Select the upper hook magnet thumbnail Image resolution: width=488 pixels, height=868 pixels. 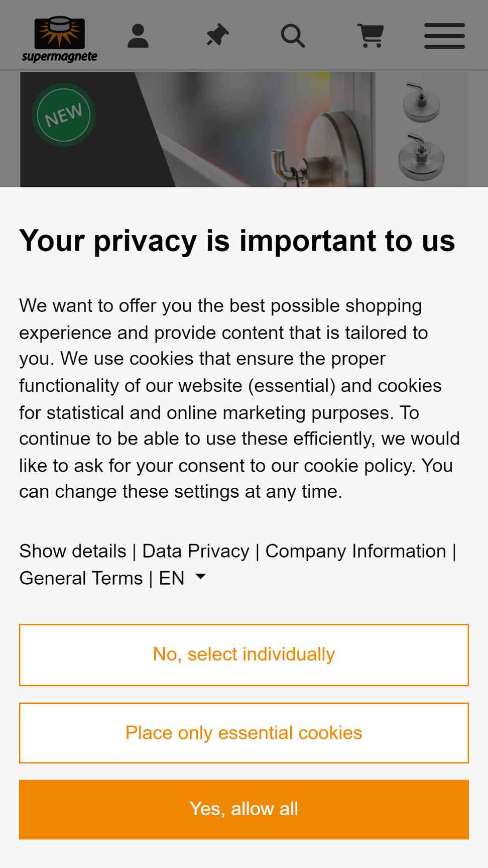coord(422,102)
